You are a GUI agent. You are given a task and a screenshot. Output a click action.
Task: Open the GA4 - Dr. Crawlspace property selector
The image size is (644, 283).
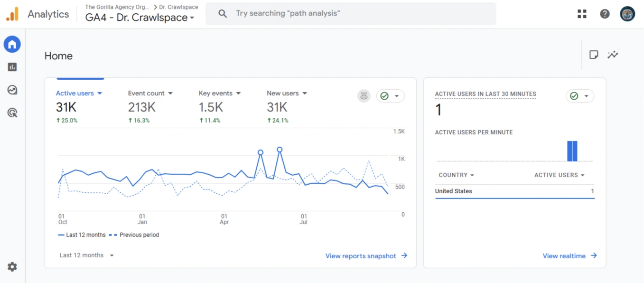(x=140, y=18)
